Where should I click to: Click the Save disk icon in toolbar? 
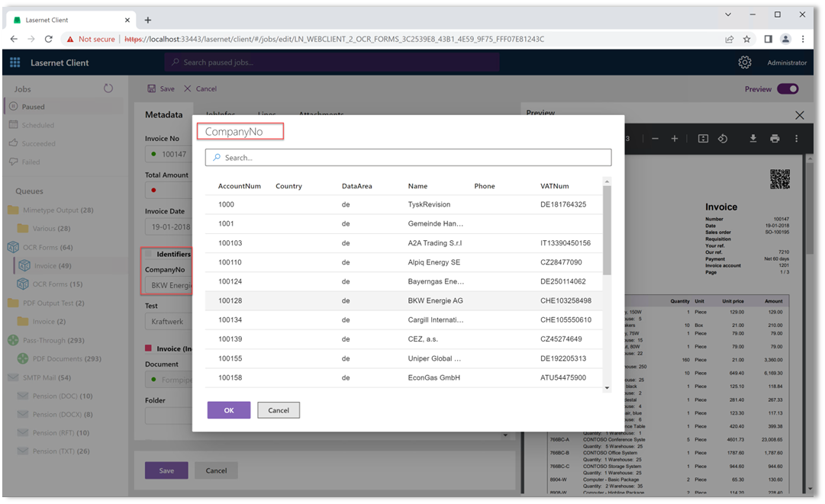[152, 88]
